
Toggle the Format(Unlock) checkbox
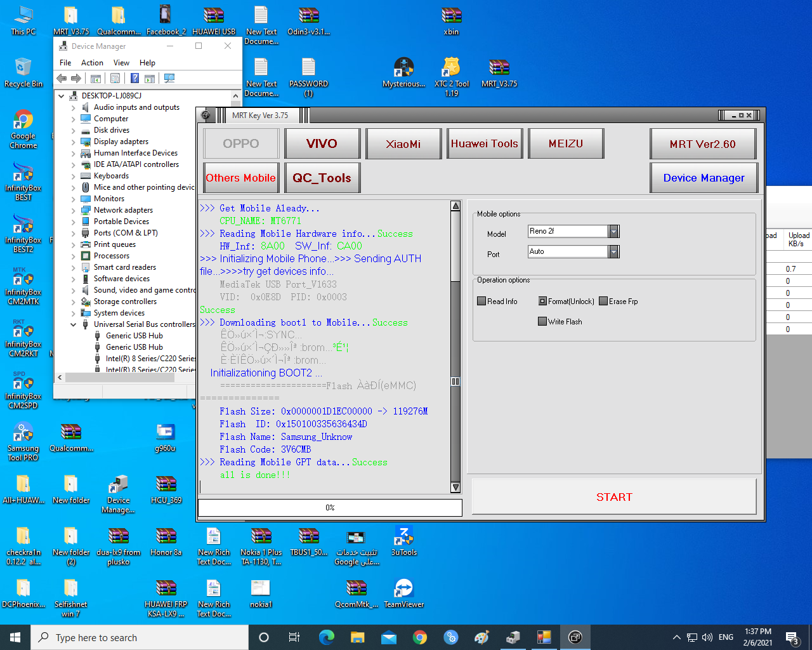542,302
